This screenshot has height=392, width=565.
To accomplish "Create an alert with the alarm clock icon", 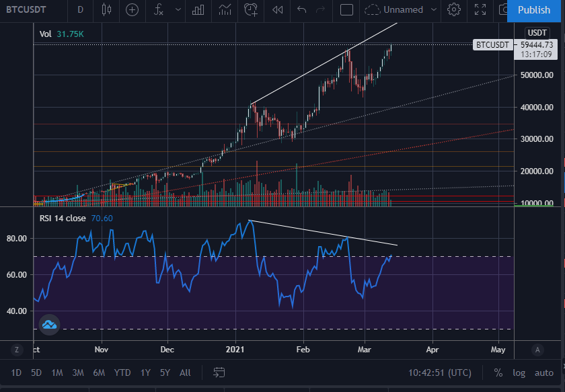I will pos(251,9).
